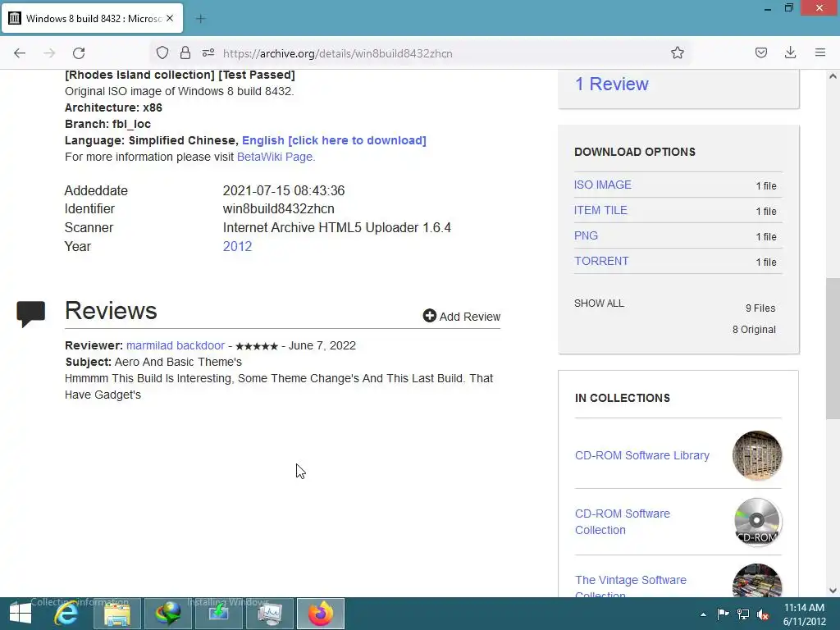Viewport: 840px width, 630px height.
Task: Open the Windows Start button
Action: (21, 614)
